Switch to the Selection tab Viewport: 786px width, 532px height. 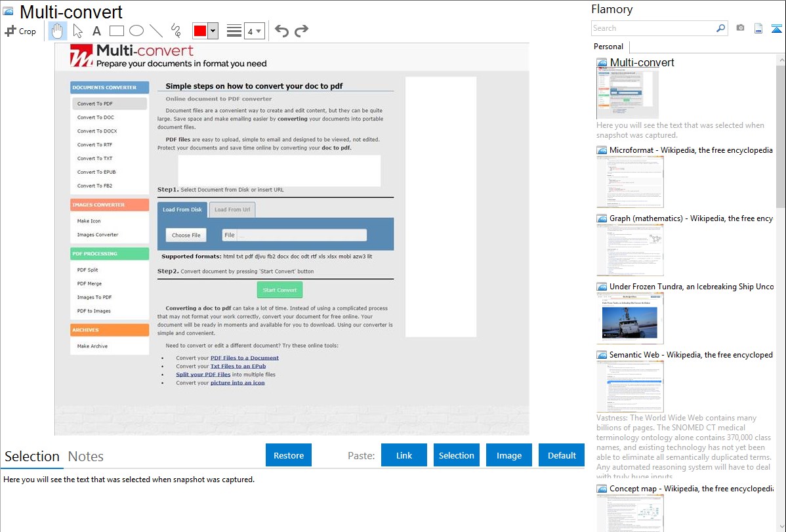click(32, 457)
